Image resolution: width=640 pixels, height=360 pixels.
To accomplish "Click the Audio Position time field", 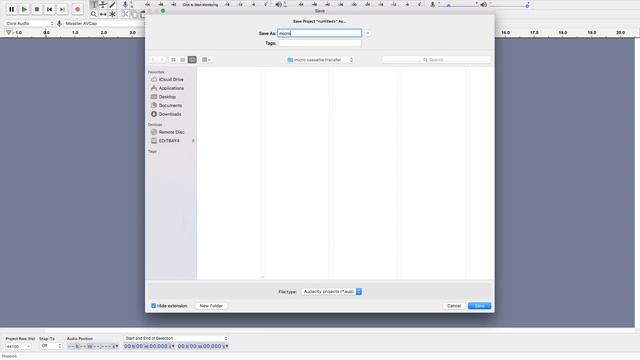I will point(93,346).
